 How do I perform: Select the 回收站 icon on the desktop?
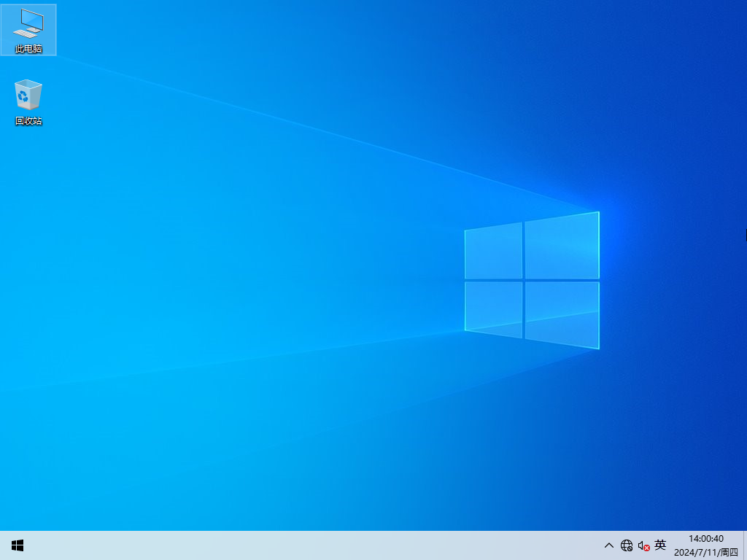pos(28,96)
